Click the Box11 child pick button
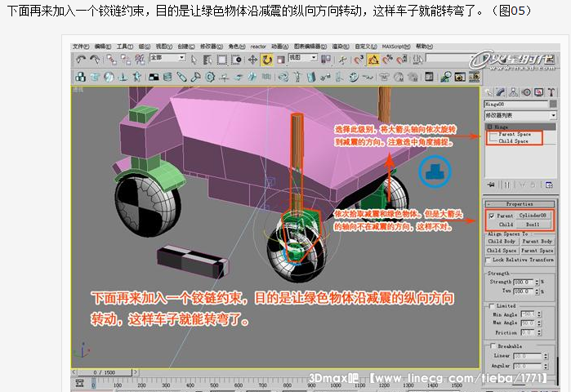The width and height of the screenshot is (571, 392). click(x=533, y=225)
